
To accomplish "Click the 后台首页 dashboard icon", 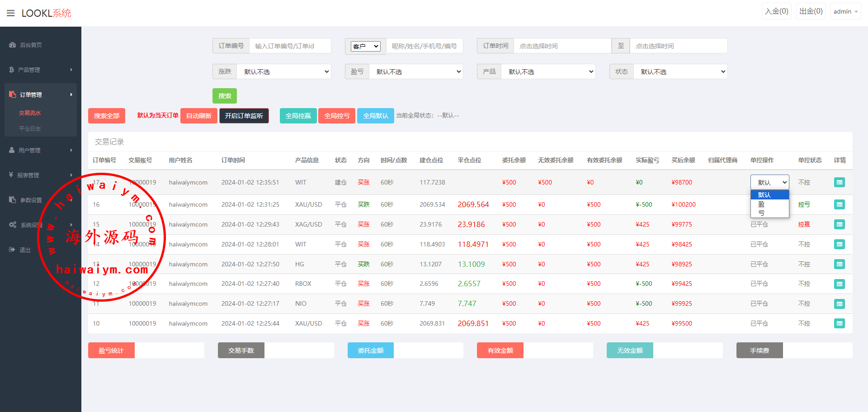I will coord(12,45).
